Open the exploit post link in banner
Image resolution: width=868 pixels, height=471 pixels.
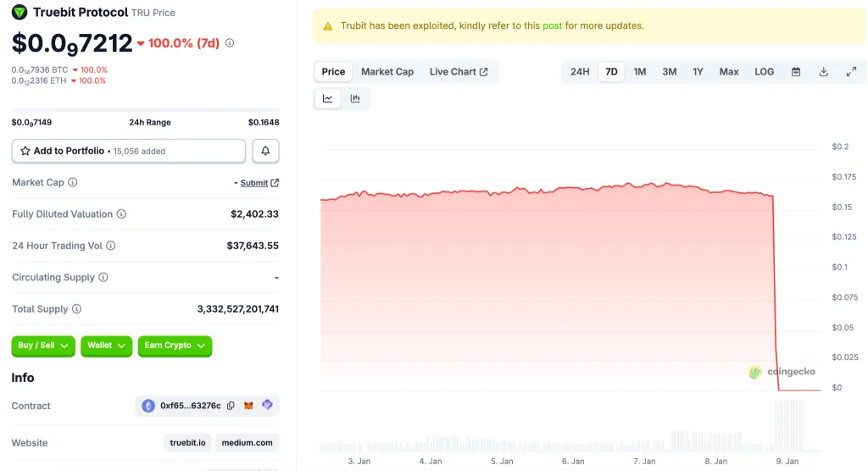(553, 26)
